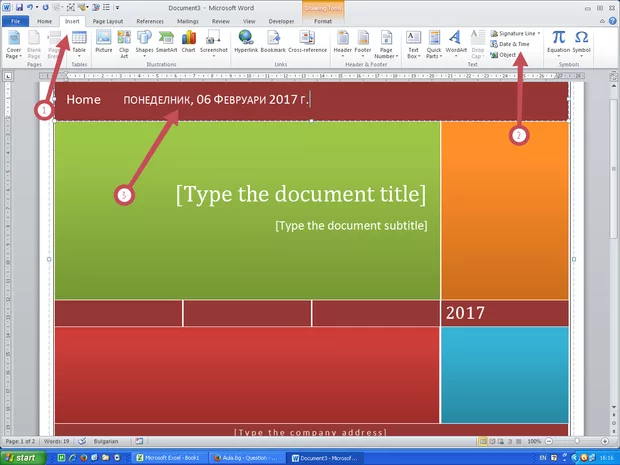Click the 100% zoom level button
Image resolution: width=620 pixels, height=465 pixels.
coord(533,441)
